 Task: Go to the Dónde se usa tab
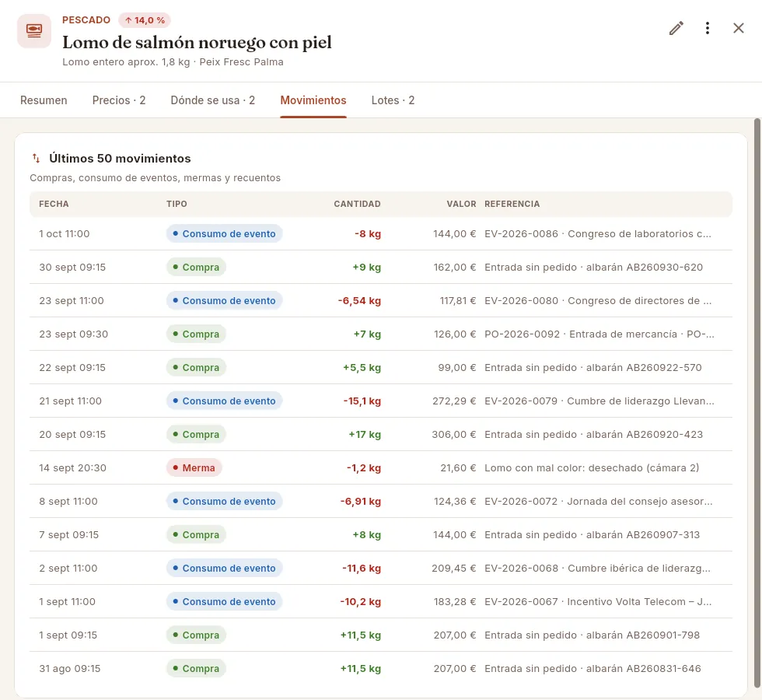[x=213, y=100]
